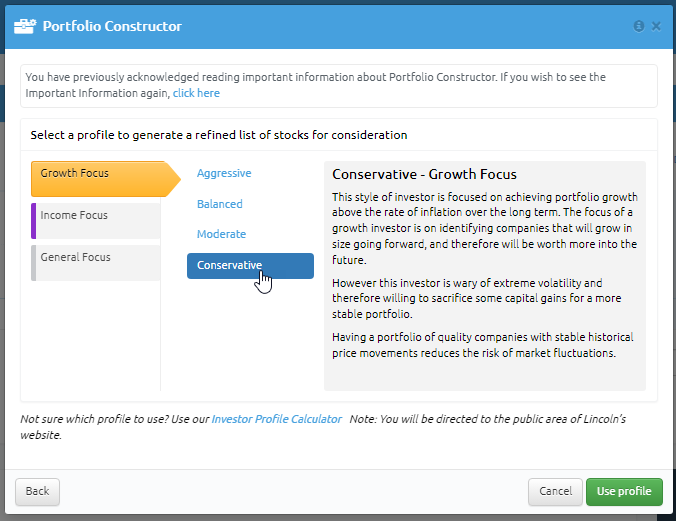Select the General Focus tab
This screenshot has width=676, height=521.
pyautogui.click(x=96, y=263)
